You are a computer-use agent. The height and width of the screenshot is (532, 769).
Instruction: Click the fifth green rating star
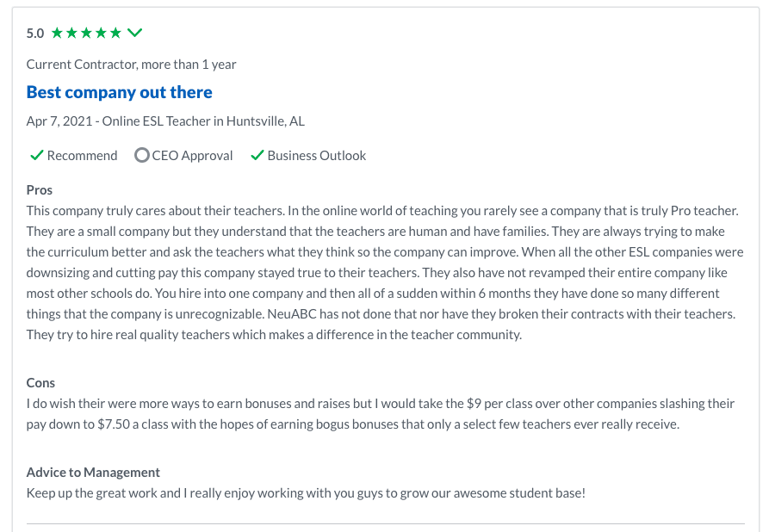tap(115, 33)
